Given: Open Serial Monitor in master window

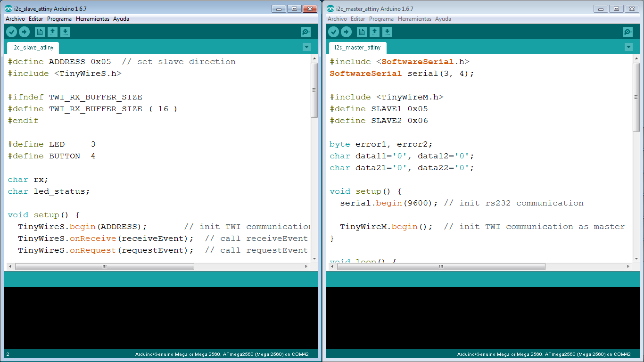Looking at the screenshot, I should (628, 32).
